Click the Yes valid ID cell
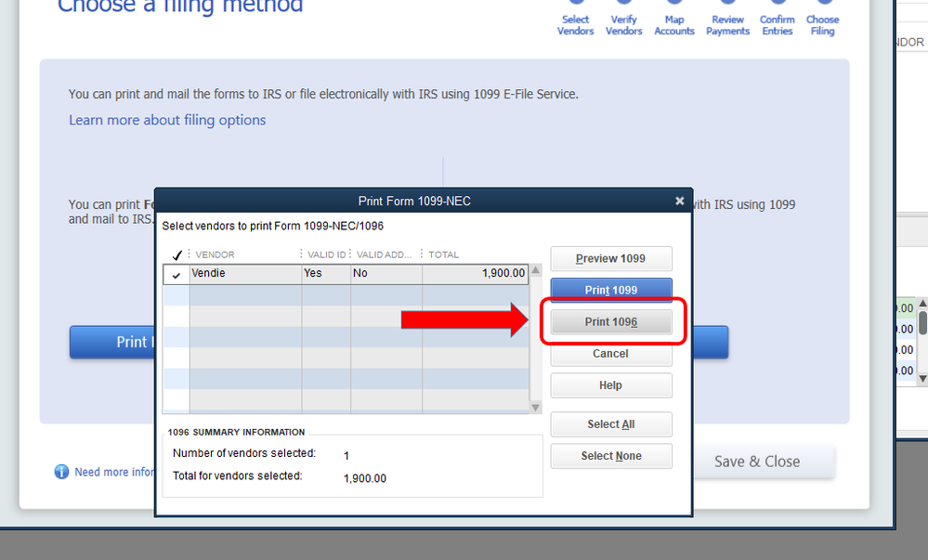The image size is (928, 560). tap(326, 274)
